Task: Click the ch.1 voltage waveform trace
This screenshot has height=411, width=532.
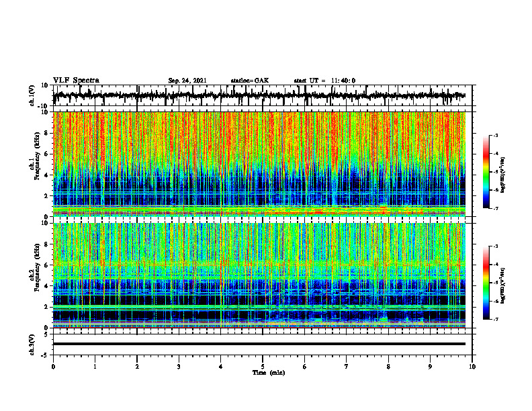Action: click(x=259, y=95)
